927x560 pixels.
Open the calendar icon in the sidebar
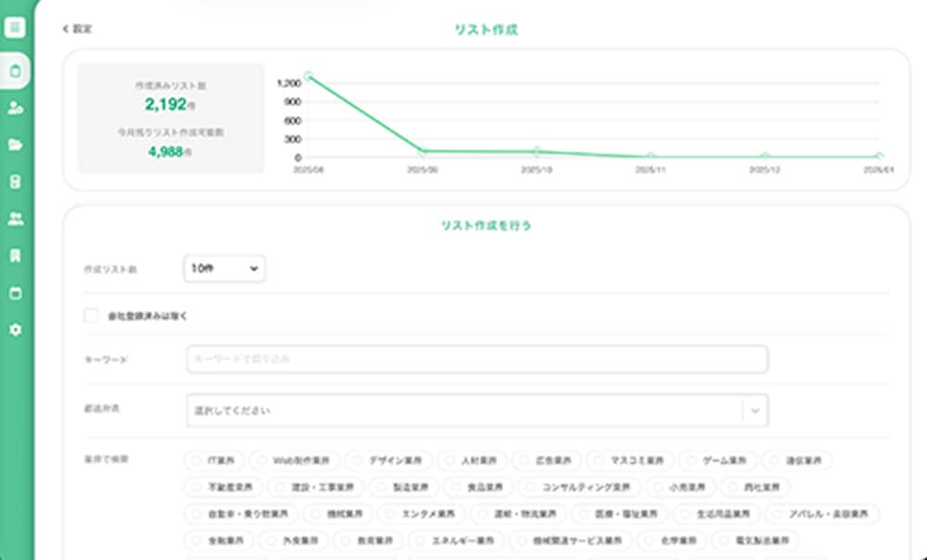(x=15, y=294)
